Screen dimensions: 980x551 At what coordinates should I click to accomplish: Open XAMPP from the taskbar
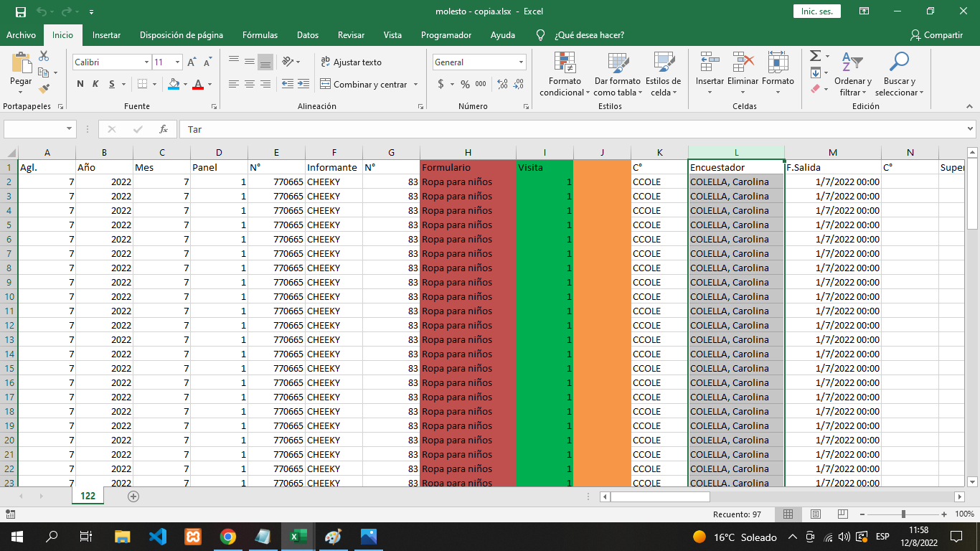[193, 537]
